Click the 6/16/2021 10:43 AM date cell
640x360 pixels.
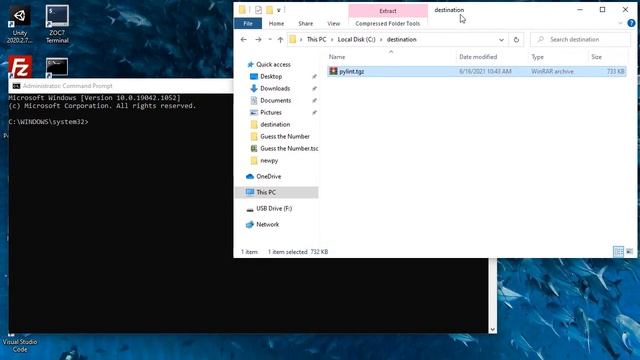pyautogui.click(x=485, y=71)
